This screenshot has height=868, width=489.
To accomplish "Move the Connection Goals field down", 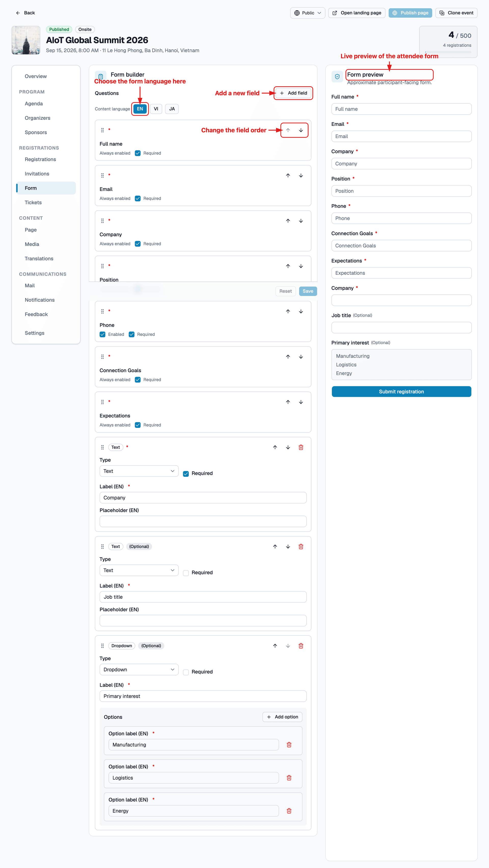I will 301,357.
